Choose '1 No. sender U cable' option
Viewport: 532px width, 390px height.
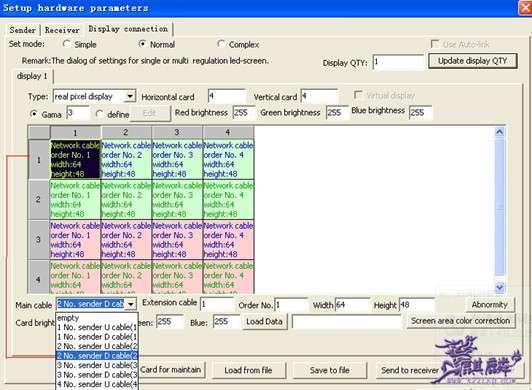tap(97, 328)
